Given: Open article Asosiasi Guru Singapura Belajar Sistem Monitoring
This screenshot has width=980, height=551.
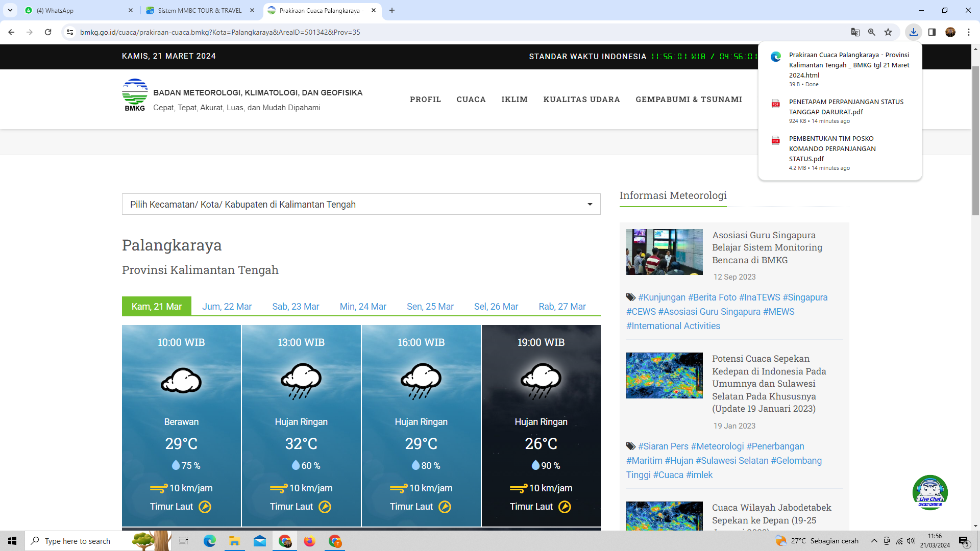Looking at the screenshot, I should tap(767, 247).
